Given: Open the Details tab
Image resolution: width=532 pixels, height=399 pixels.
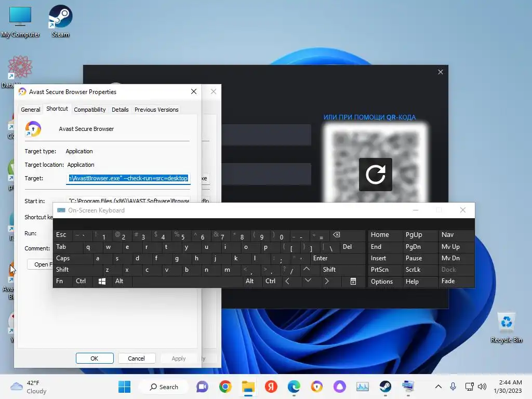Looking at the screenshot, I should (120, 110).
